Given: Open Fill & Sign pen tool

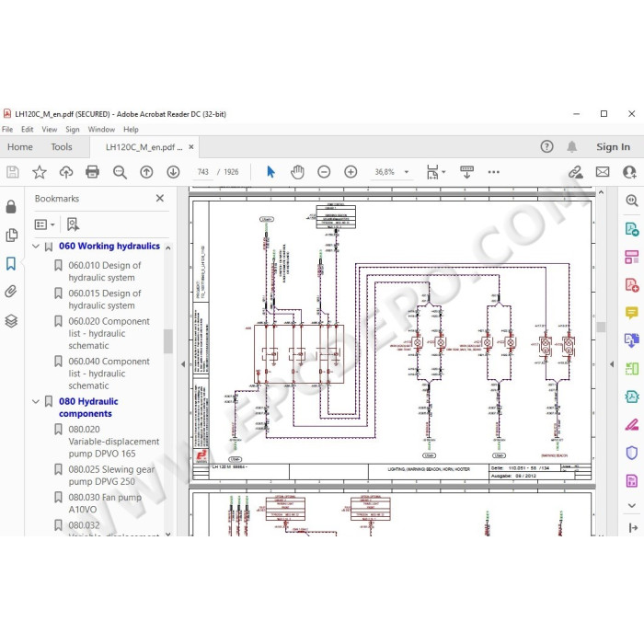Looking at the screenshot, I should click(631, 425).
